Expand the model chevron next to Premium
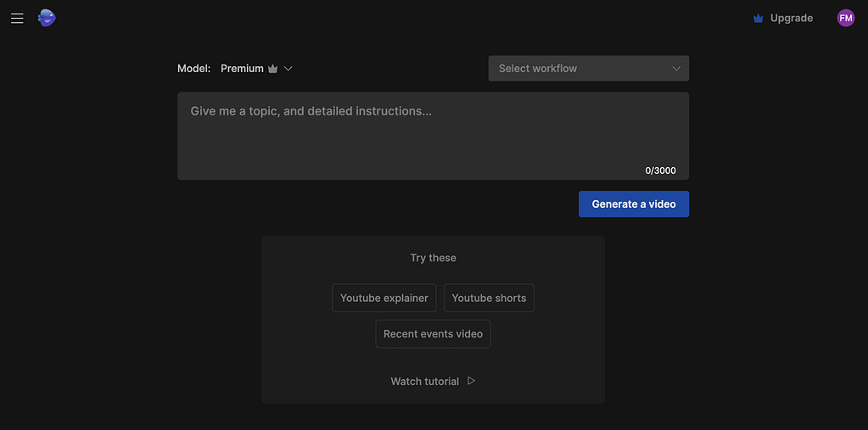 tap(288, 69)
